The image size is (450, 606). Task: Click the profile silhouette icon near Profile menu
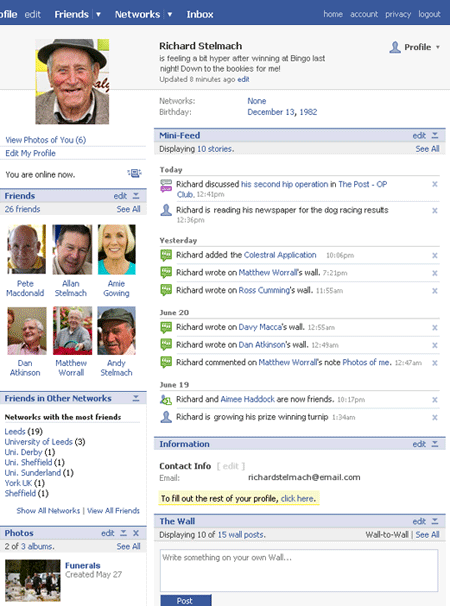pyautogui.click(x=395, y=47)
